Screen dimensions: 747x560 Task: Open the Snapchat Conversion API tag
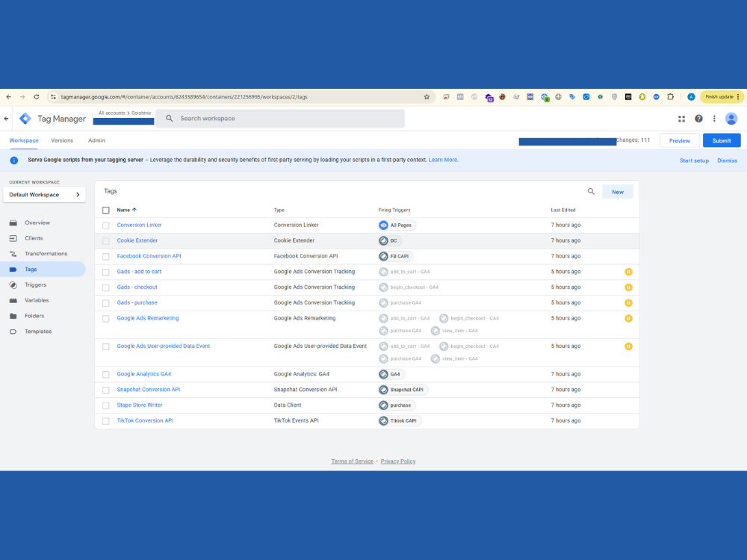point(149,390)
